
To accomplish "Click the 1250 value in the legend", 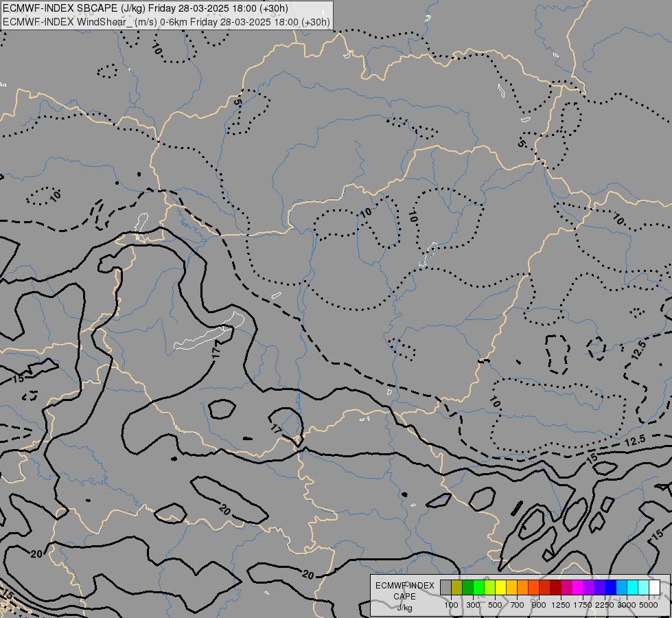I will tap(561, 605).
